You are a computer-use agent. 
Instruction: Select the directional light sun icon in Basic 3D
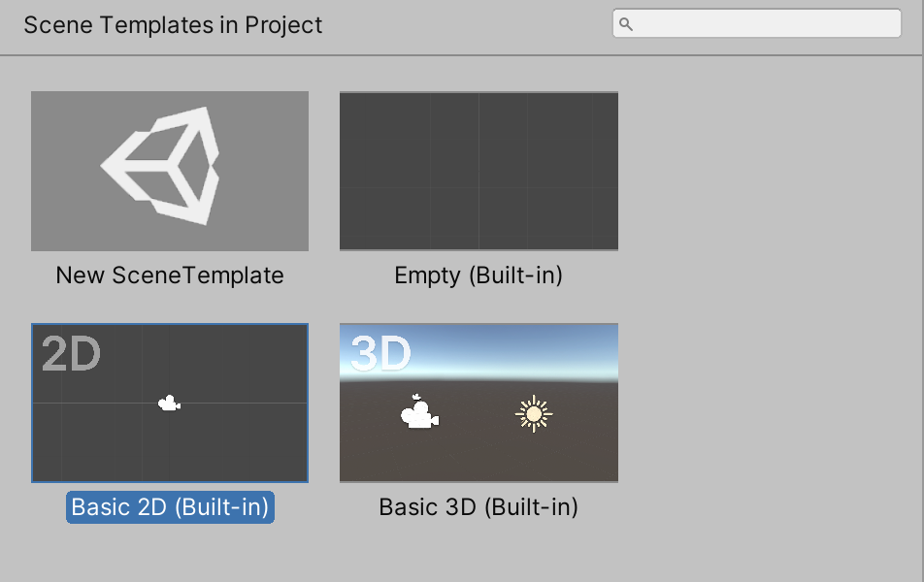533,413
